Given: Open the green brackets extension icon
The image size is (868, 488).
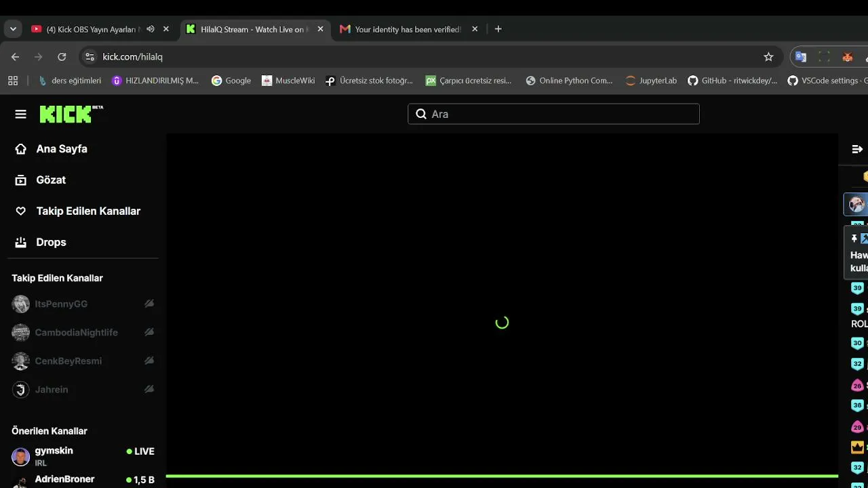Looking at the screenshot, I should (x=825, y=57).
